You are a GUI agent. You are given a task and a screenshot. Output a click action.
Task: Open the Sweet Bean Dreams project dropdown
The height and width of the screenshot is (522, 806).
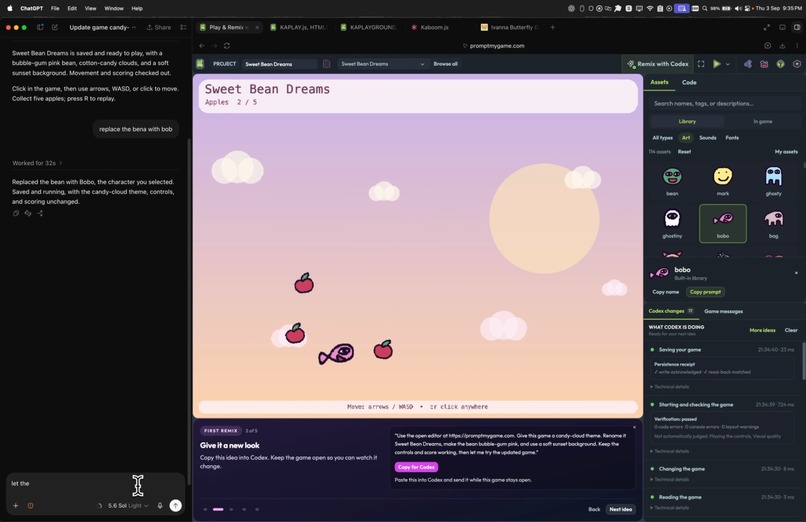[x=382, y=64]
